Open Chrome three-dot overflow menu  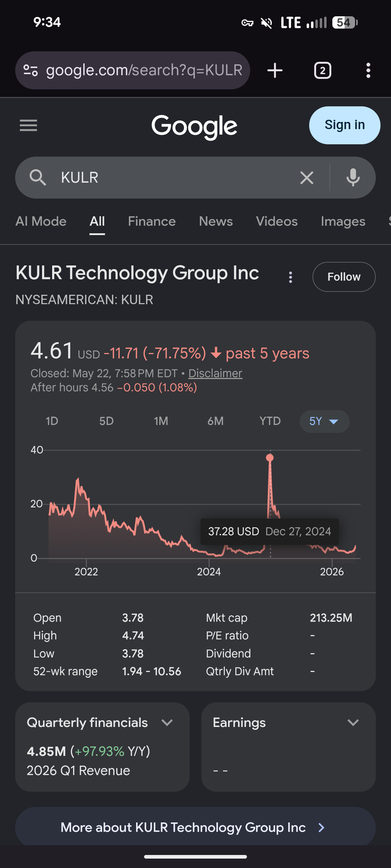coord(368,70)
